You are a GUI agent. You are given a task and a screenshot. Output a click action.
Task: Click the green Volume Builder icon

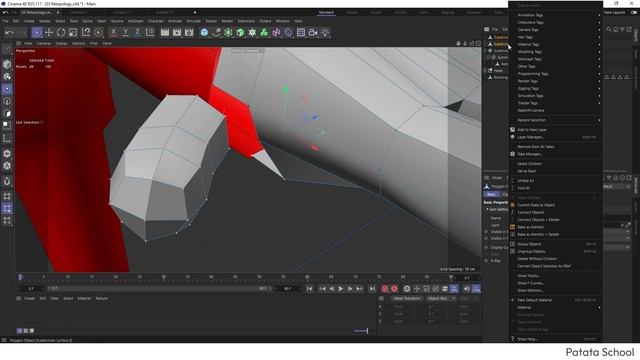point(264,32)
